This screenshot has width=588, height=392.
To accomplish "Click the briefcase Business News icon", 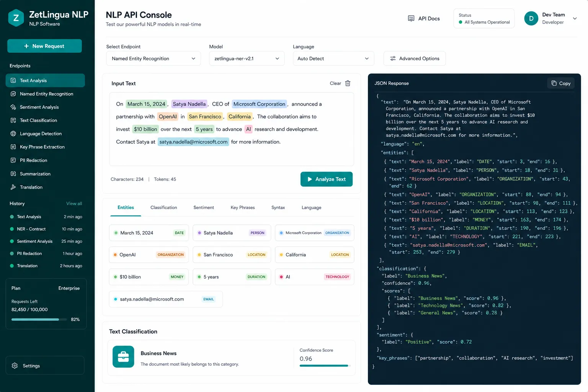I will pos(123,356).
